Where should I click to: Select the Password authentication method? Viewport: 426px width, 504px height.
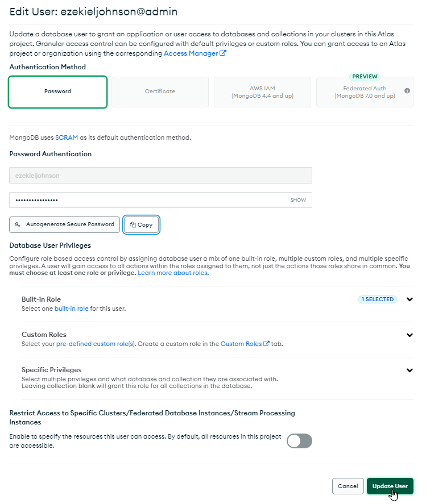[57, 91]
